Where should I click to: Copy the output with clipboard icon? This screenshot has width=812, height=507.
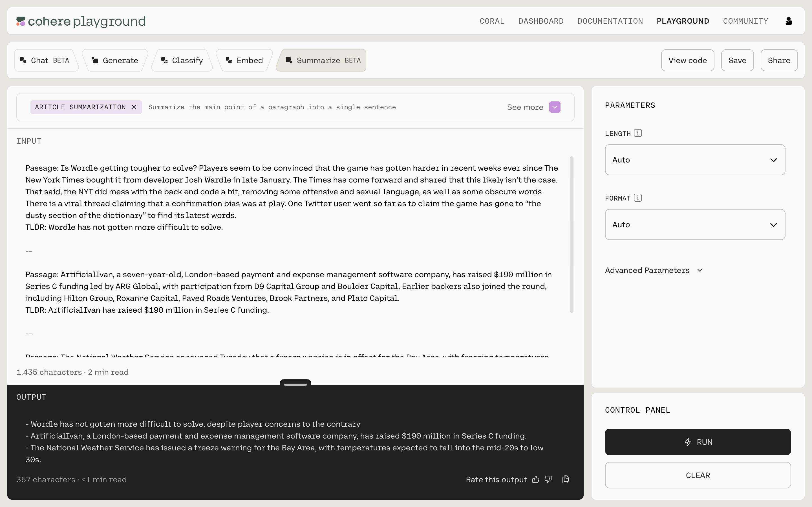(x=565, y=479)
